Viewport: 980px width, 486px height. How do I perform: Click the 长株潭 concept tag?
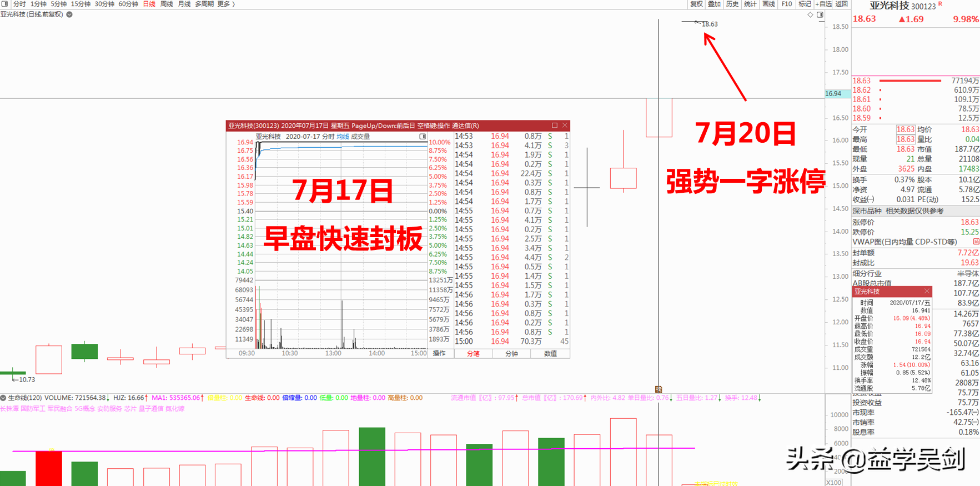click(x=9, y=409)
